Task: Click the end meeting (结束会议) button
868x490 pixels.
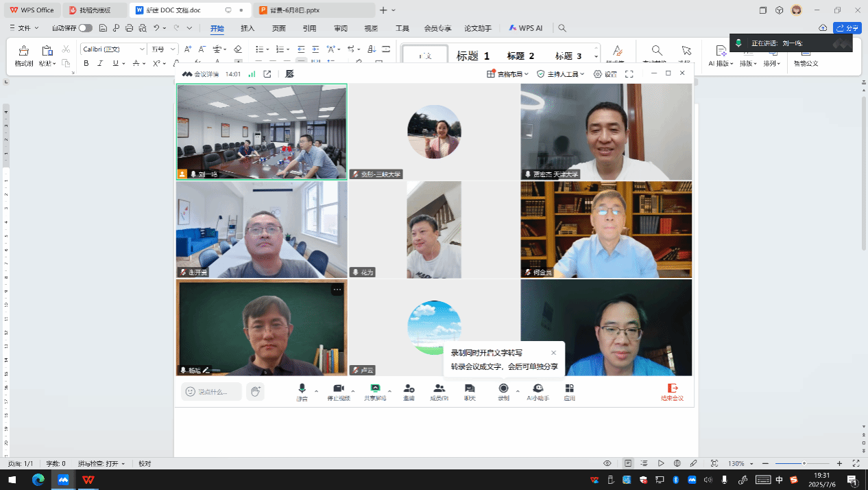Action: click(x=672, y=392)
